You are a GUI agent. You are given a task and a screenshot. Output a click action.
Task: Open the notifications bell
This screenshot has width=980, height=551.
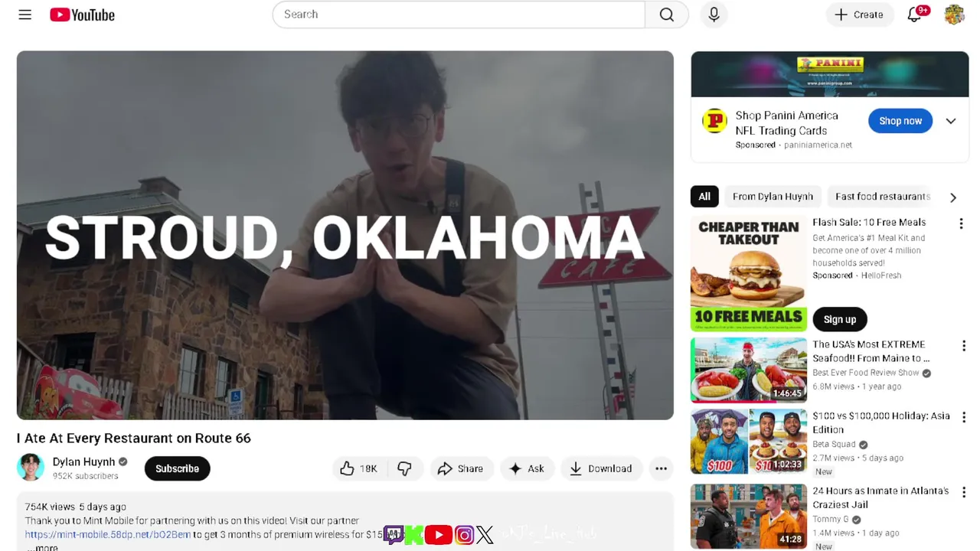pyautogui.click(x=914, y=15)
